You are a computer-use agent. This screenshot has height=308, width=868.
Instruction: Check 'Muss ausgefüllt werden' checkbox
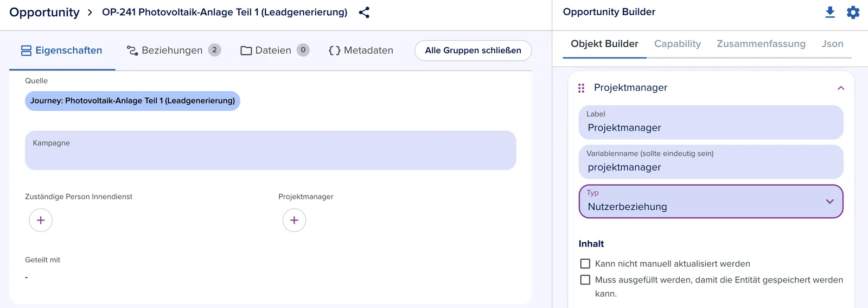click(x=585, y=280)
